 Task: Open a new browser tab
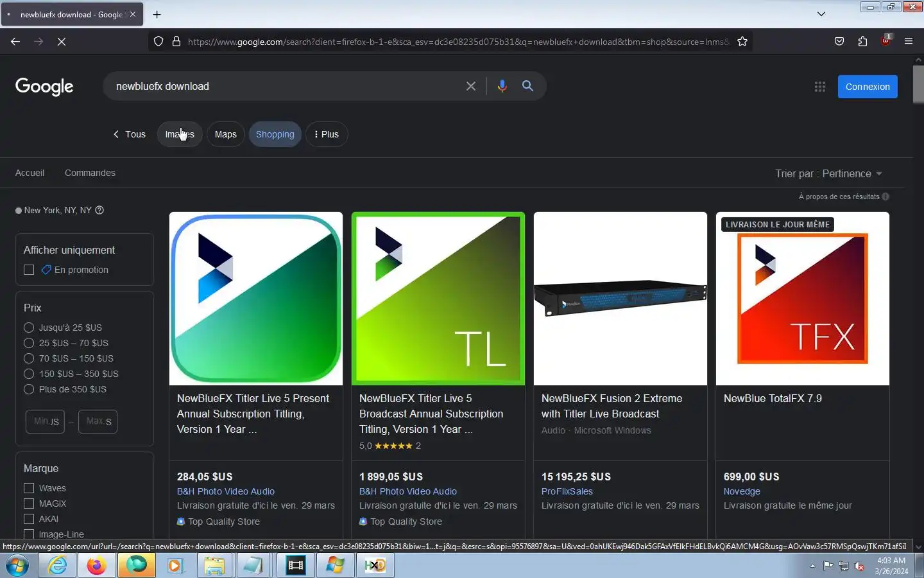click(157, 14)
